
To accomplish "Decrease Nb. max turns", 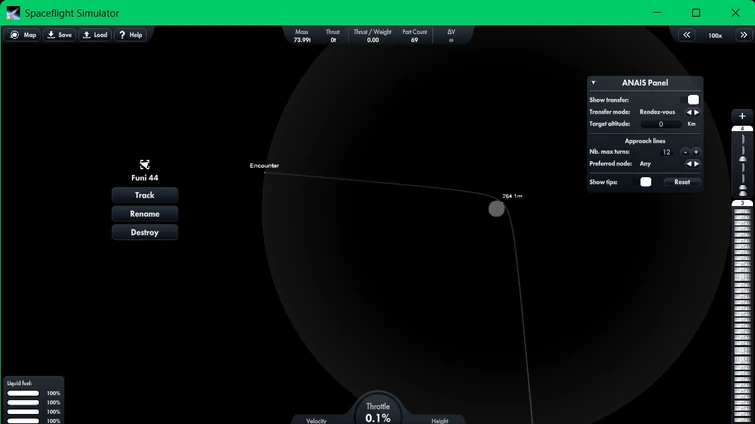I will 685,152.
